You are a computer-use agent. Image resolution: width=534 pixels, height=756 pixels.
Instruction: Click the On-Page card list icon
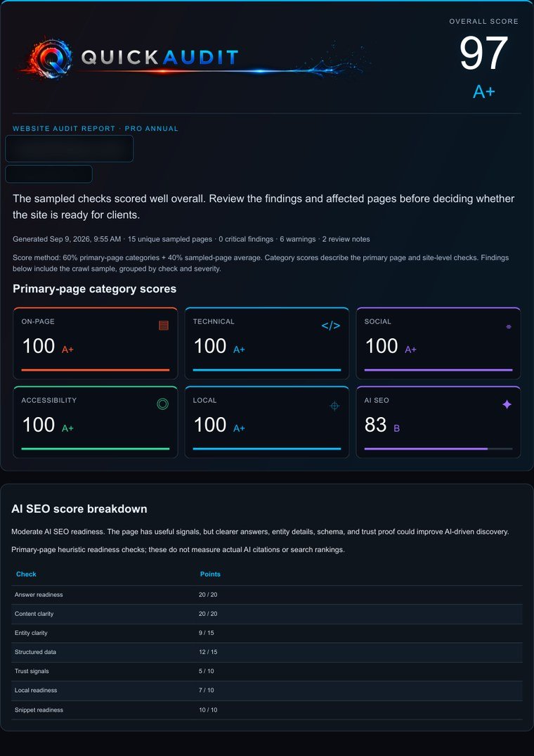click(164, 326)
